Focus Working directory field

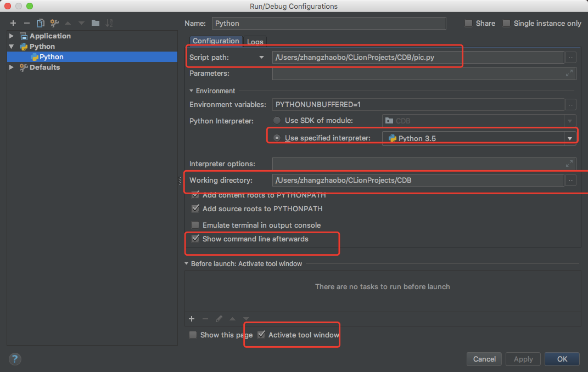pos(418,180)
